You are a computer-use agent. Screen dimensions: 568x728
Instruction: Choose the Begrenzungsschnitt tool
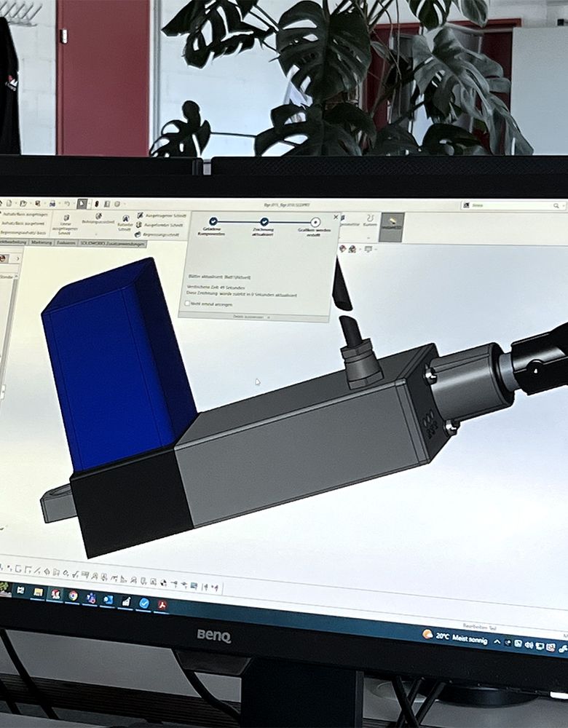click(158, 234)
